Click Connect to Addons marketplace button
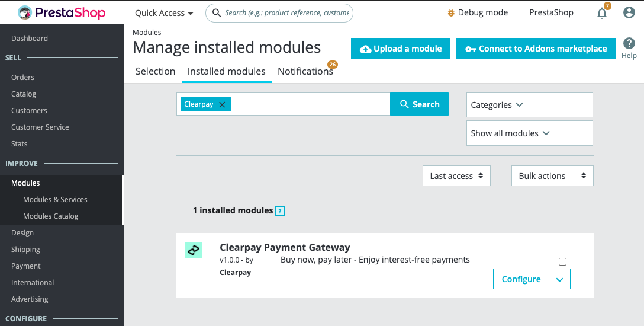 coord(536,49)
